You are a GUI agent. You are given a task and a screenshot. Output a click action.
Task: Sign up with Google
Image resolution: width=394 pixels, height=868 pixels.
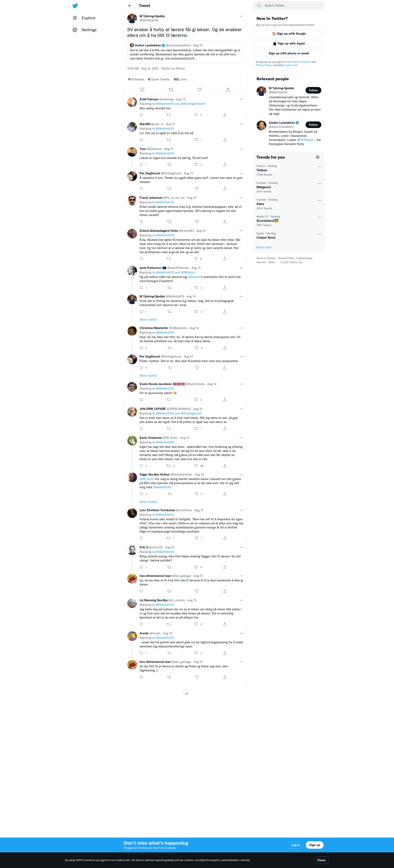click(x=289, y=34)
